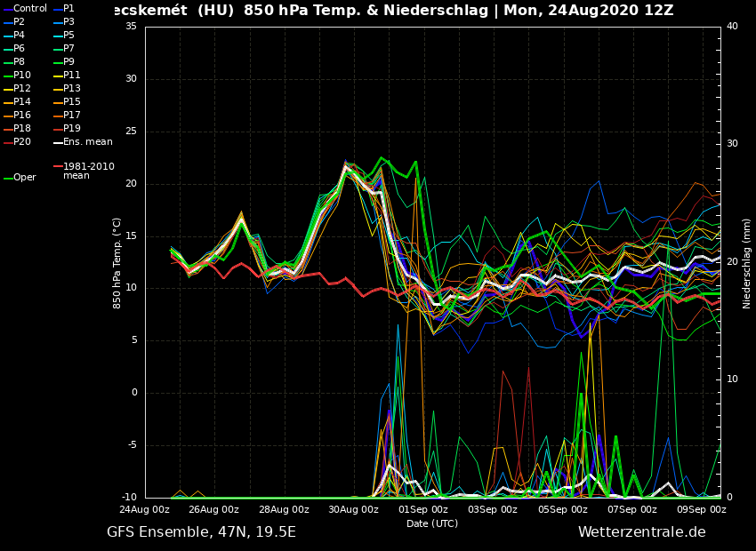Click the P16 legend entry

[x=22, y=116]
